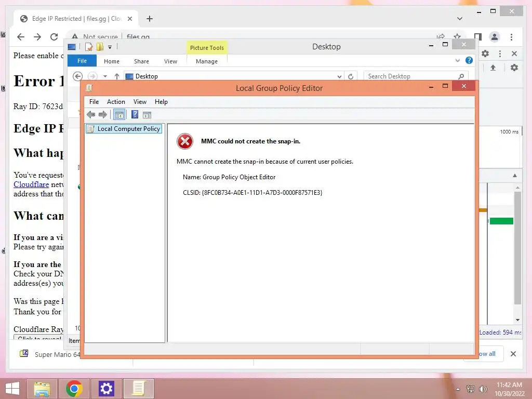Click Explorer help question mark icon

click(469, 60)
